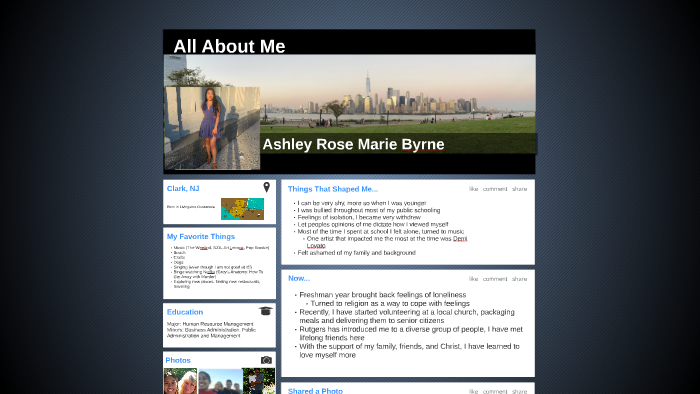Select the "All About Me" title
This screenshot has width=700, height=394.
[229, 46]
